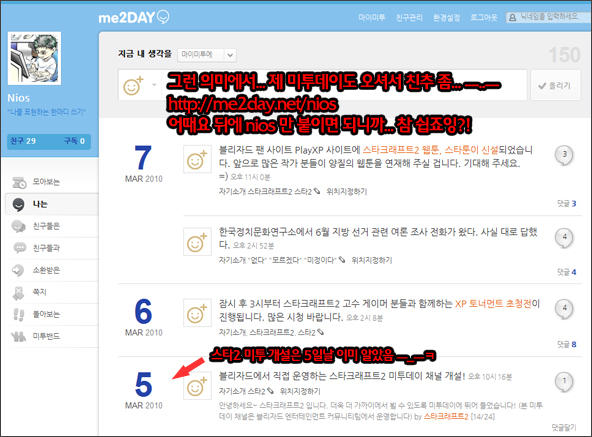Click the 7 MAR 2010 date heading
Image resolution: width=592 pixels, height=437 pixels.
pyautogui.click(x=143, y=164)
